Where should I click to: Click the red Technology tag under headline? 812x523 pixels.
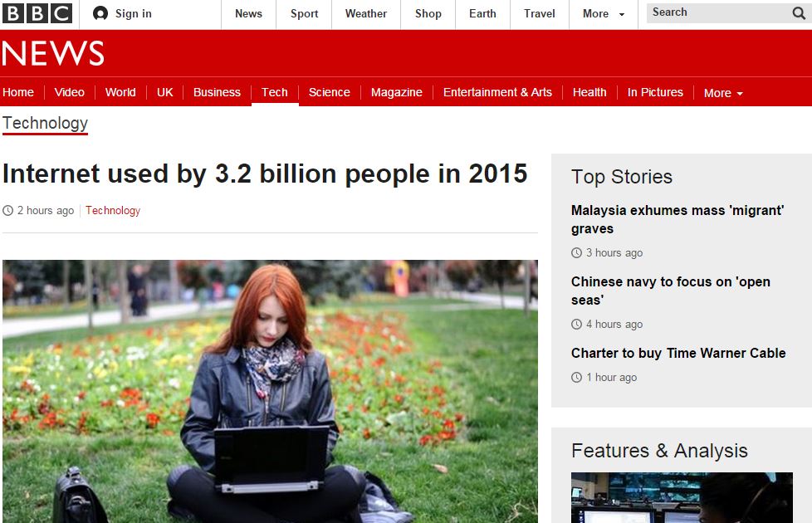click(113, 210)
